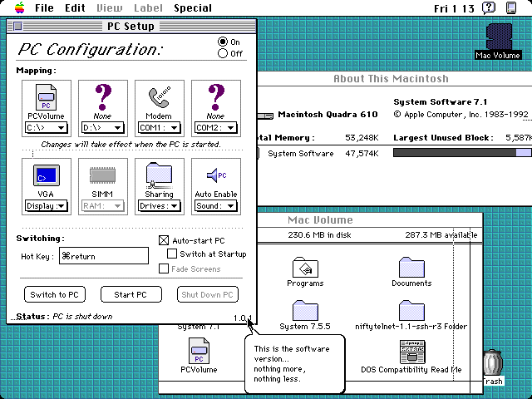Screen dimensions: 532x399
Task: Click the 230.6 MB in disk text
Action: coord(319,234)
